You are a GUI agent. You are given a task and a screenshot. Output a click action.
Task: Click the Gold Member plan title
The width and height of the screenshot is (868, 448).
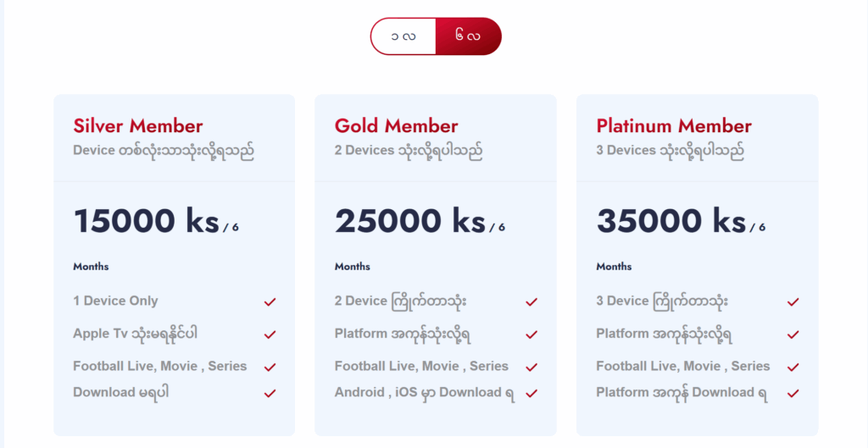(x=397, y=126)
